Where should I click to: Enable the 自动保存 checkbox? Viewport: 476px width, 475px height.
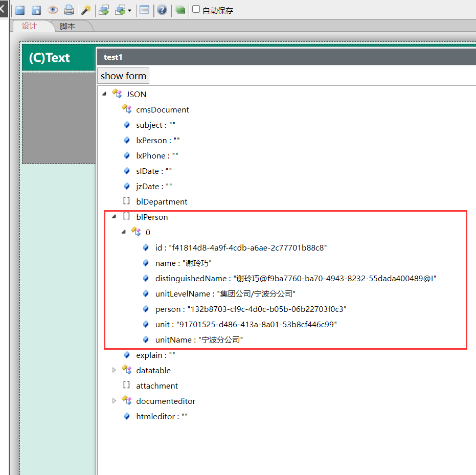point(196,9)
